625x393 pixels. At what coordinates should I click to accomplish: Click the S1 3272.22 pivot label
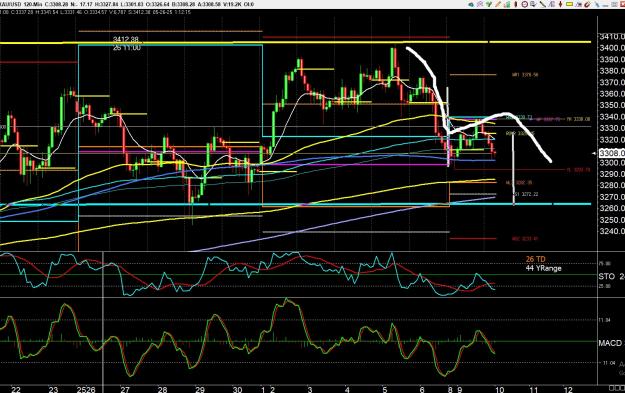(x=526, y=194)
